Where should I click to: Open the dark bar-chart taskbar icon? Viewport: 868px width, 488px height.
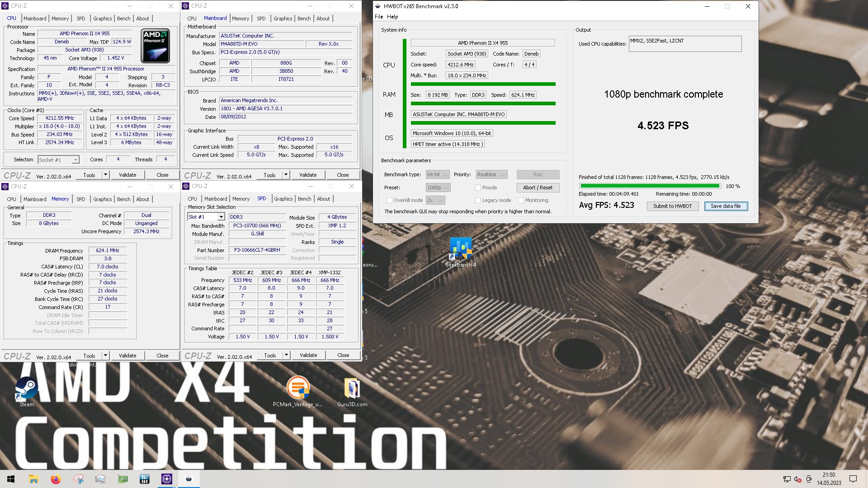(145, 479)
